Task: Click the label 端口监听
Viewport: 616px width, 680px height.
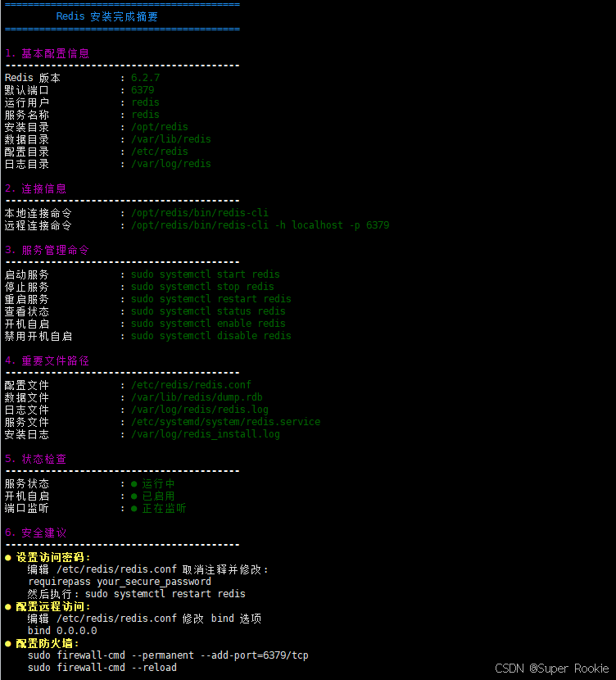Action: coord(27,508)
